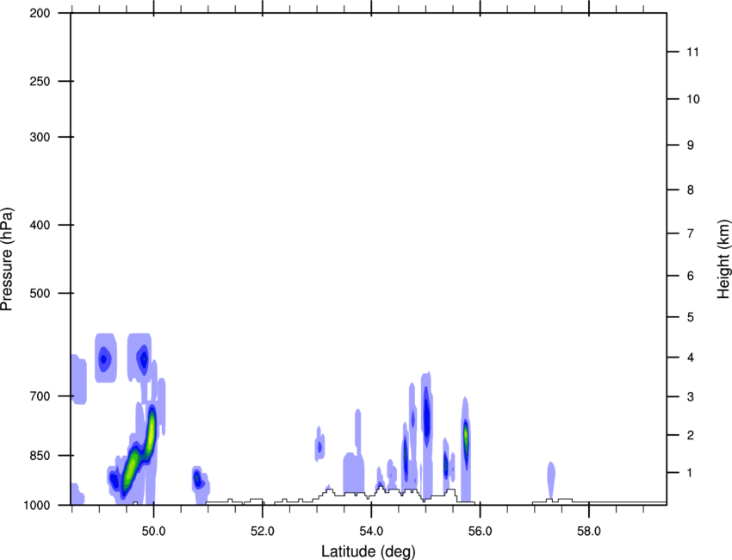The width and height of the screenshot is (732, 560).
Task: Click the 500 pressure tick label
Action: (x=40, y=293)
